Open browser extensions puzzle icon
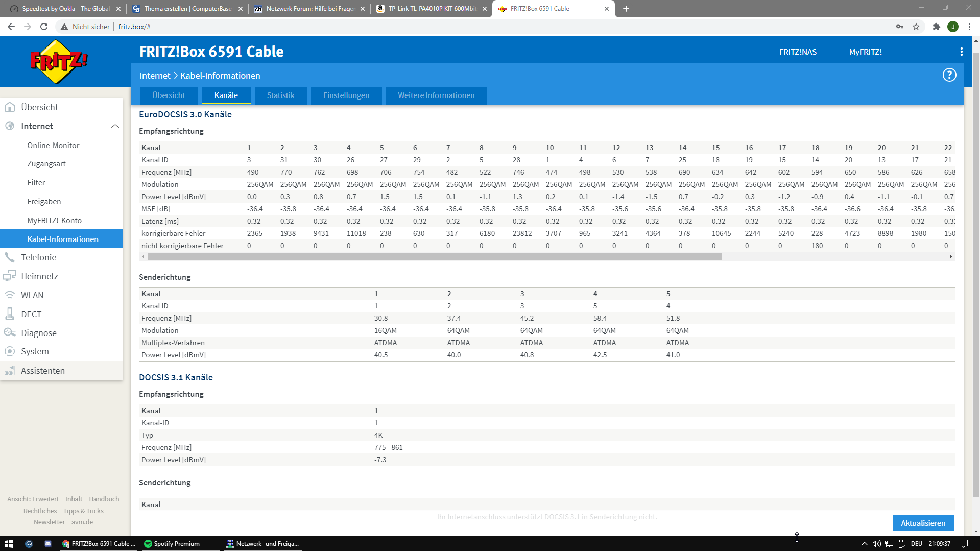The image size is (980, 551). point(936,27)
